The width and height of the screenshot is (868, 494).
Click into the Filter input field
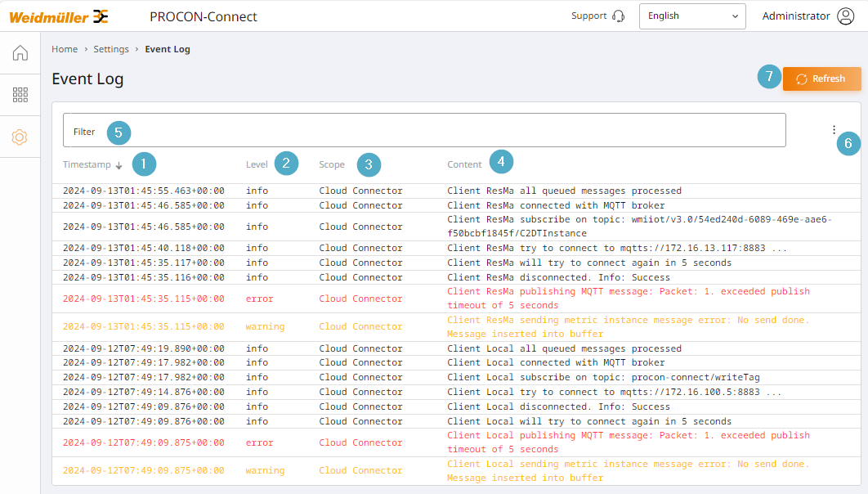pyautogui.click(x=424, y=130)
